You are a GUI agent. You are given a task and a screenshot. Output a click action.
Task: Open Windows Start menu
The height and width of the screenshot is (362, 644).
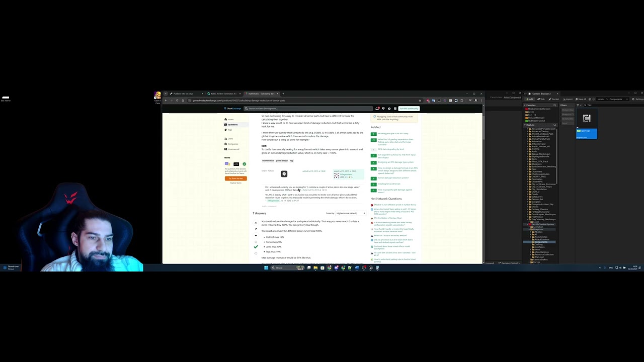[266, 267]
